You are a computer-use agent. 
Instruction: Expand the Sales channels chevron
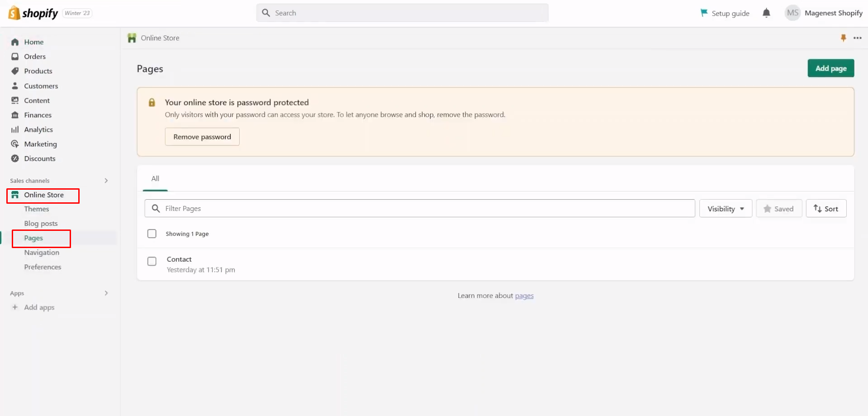(106, 181)
